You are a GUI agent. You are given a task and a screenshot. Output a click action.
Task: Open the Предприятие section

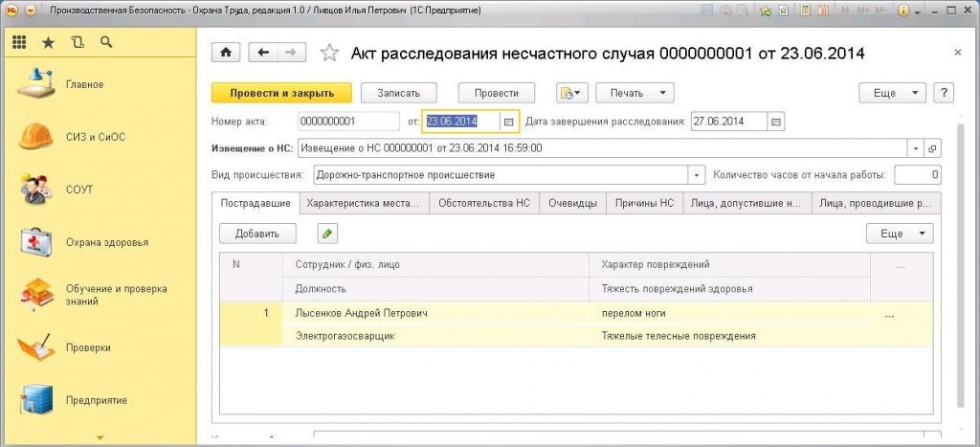coord(97,400)
